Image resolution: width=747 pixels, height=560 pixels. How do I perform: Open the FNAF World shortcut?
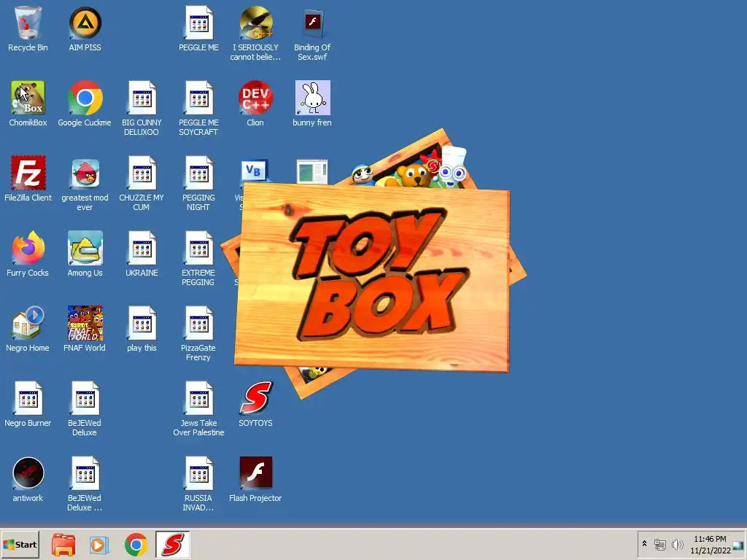[85, 323]
